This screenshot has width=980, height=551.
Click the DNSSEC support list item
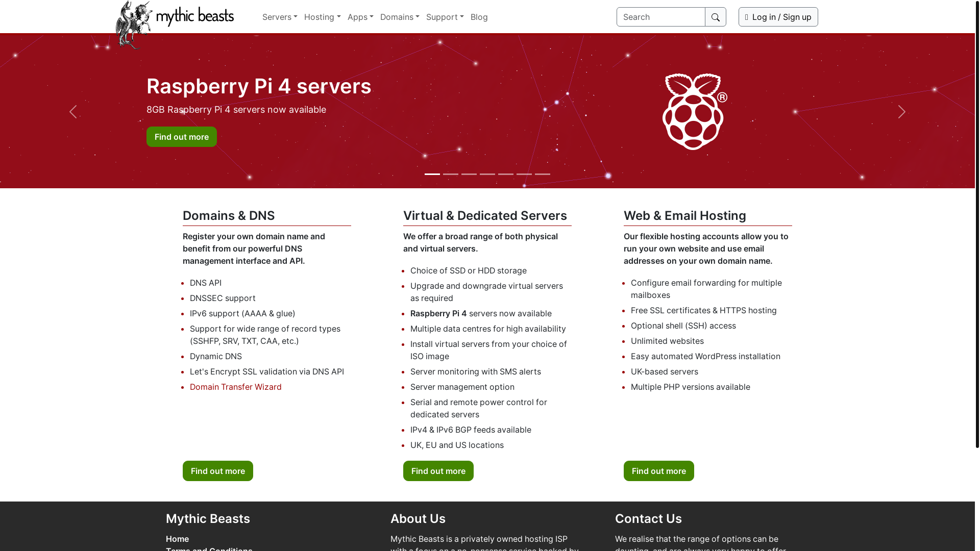(223, 298)
